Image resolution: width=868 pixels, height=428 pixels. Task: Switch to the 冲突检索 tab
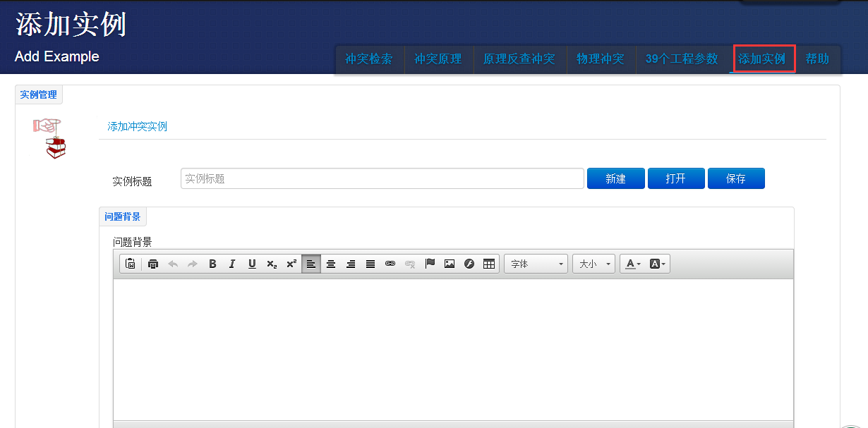pos(368,59)
